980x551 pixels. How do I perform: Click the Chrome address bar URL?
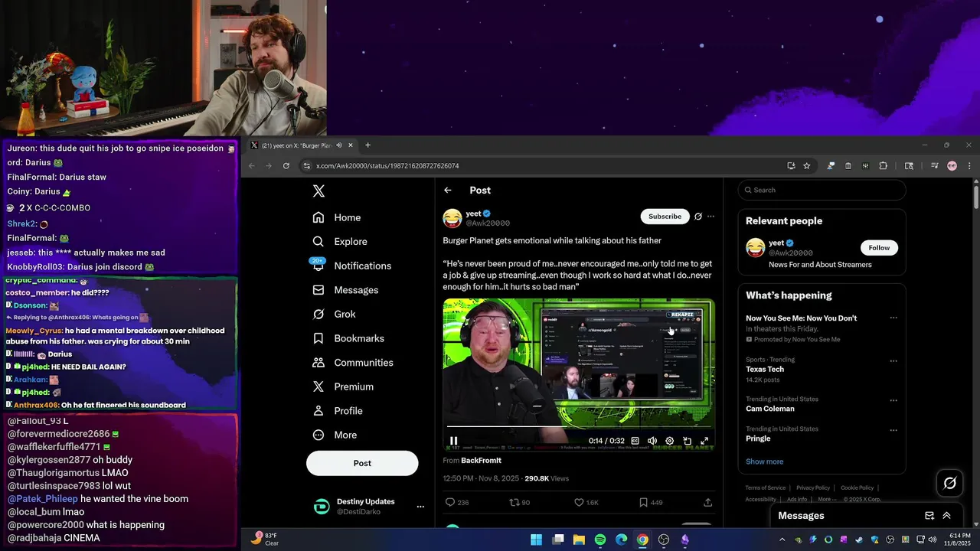pyautogui.click(x=387, y=165)
